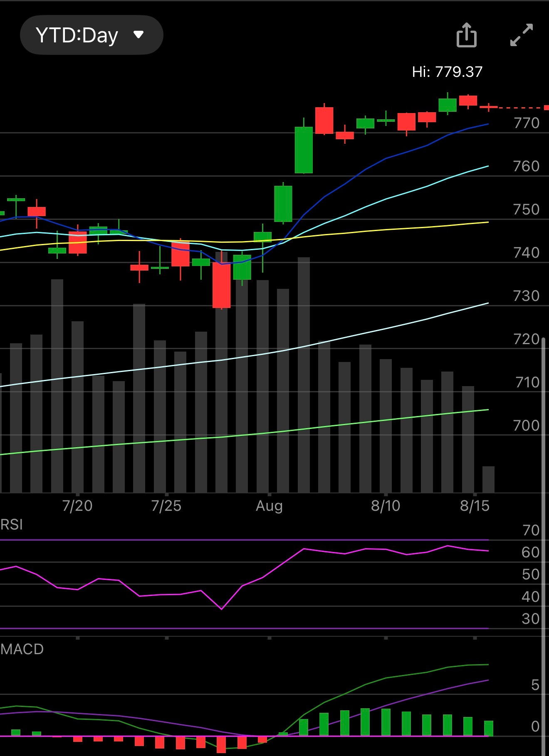Screen dimensions: 549x756
Task: Select the RSI 30 level label
Action: (530, 619)
